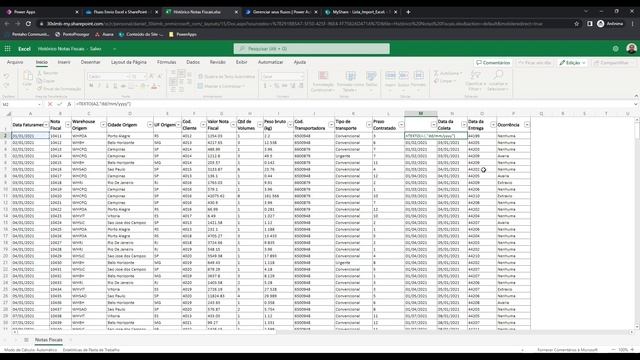Open the settings gear in the Excel header
The image size is (640, 360).
point(616,49)
